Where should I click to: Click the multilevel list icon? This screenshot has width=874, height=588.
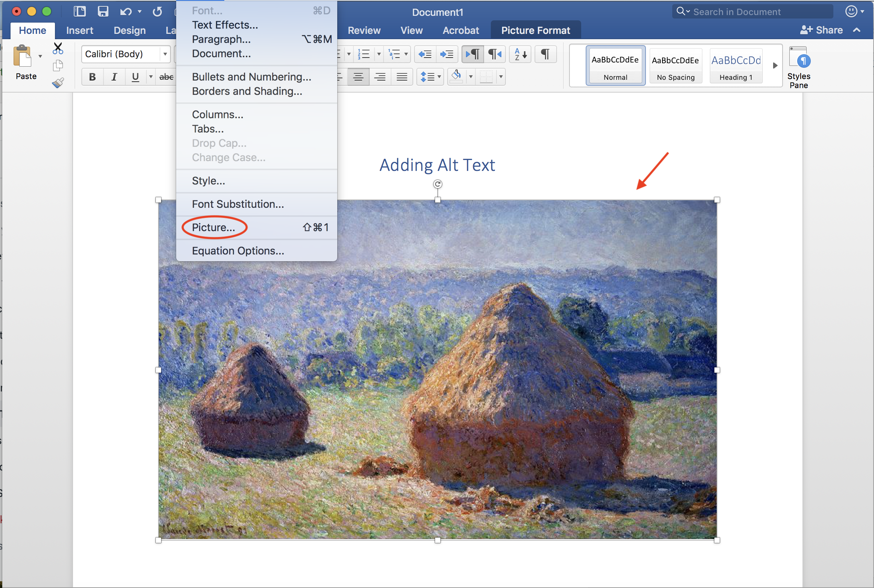394,54
